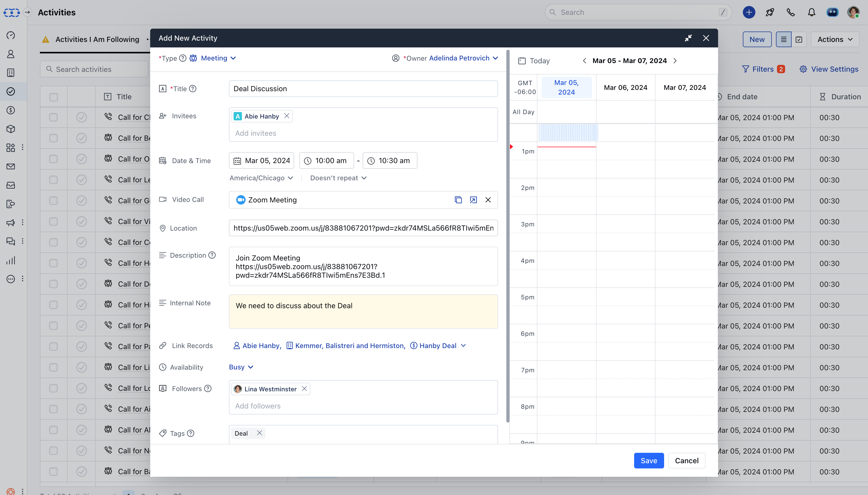The width and height of the screenshot is (868, 495).
Task: Open the phone dialer icon in the top bar
Action: pos(790,12)
